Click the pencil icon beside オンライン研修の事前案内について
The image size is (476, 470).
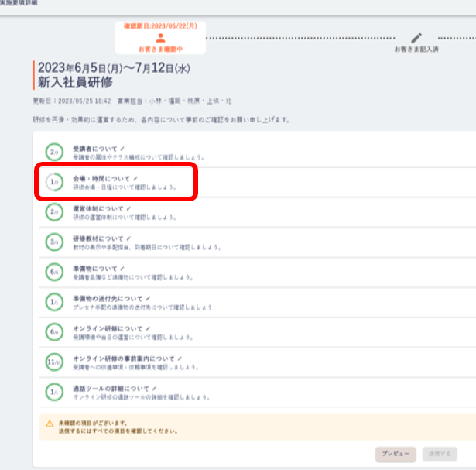tap(180, 359)
